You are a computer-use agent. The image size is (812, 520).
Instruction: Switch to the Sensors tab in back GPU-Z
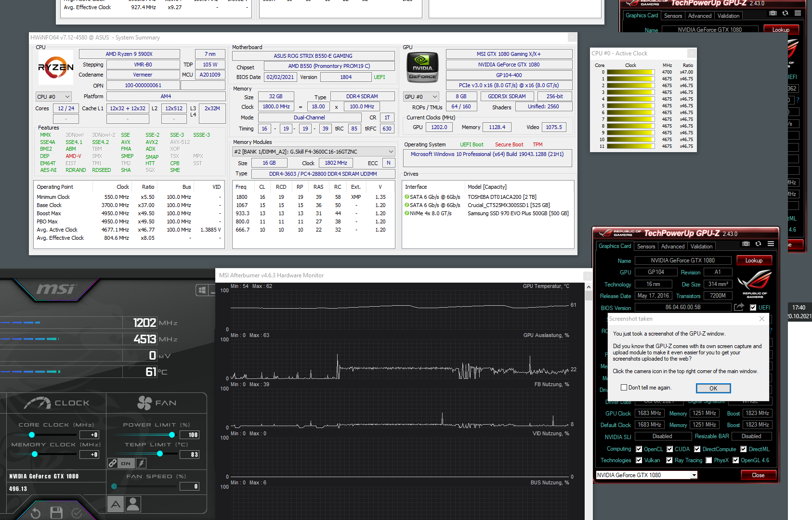click(673, 16)
